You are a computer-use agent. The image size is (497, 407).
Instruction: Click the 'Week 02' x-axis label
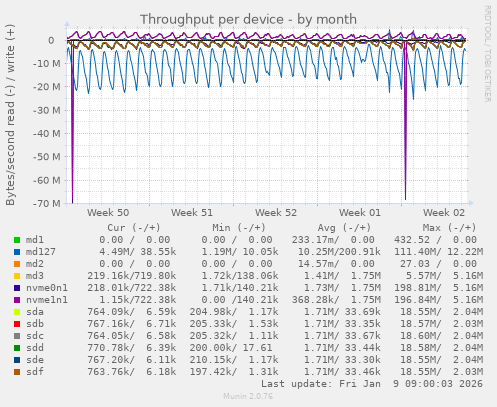click(444, 213)
